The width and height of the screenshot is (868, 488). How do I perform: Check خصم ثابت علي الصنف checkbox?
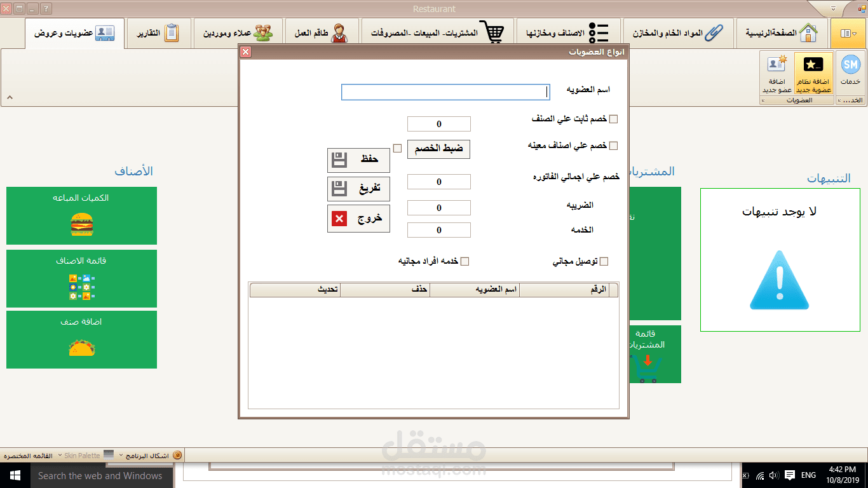click(613, 119)
